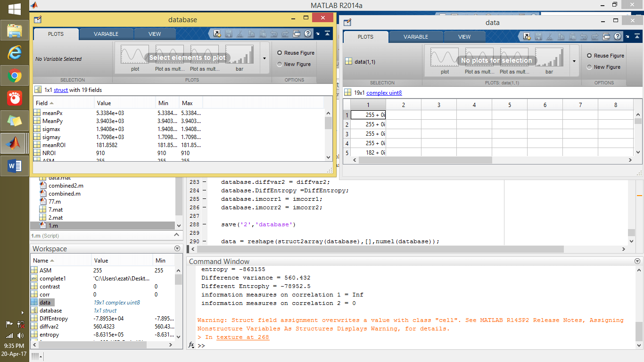Click the struct link in database window
This screenshot has height=362, width=644.
coord(61,90)
